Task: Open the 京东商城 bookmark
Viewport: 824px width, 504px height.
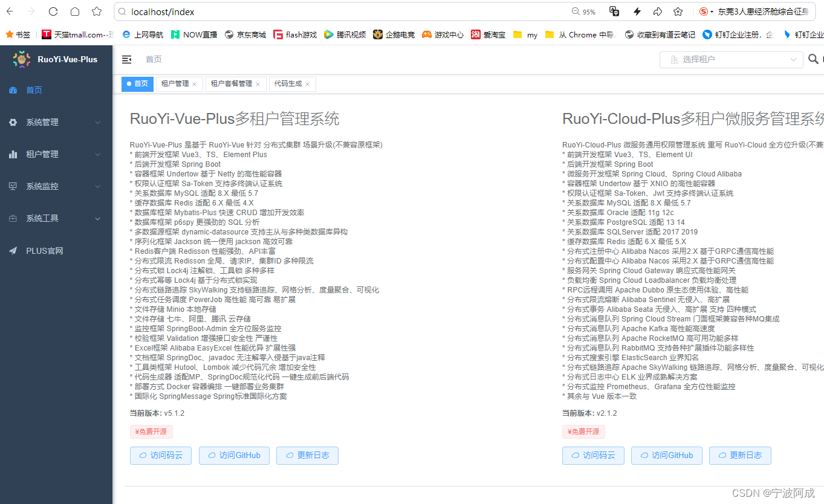Action: (245, 34)
